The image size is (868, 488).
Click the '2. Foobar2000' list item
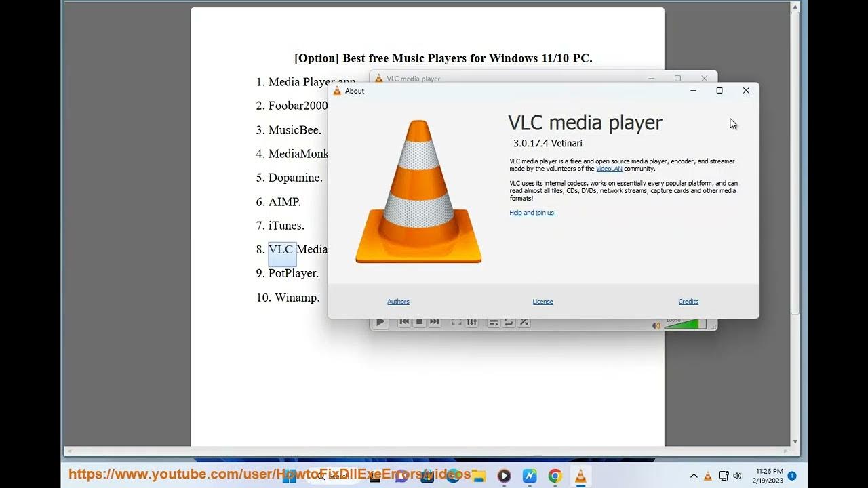(292, 106)
